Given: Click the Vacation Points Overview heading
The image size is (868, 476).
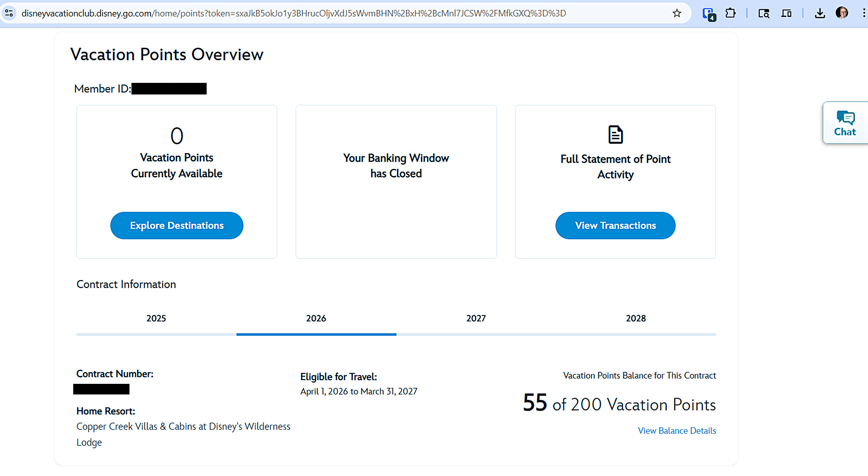Looking at the screenshot, I should tap(167, 54).
